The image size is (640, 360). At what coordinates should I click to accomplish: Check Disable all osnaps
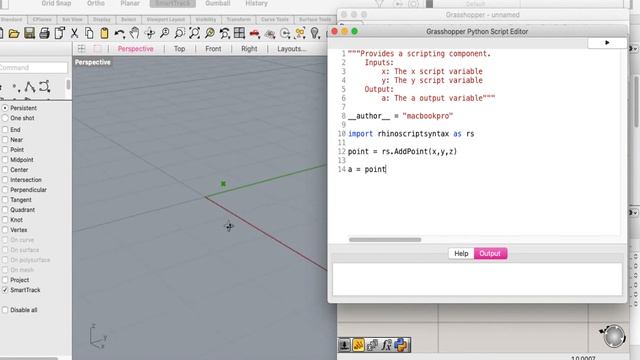pyautogui.click(x=5, y=310)
